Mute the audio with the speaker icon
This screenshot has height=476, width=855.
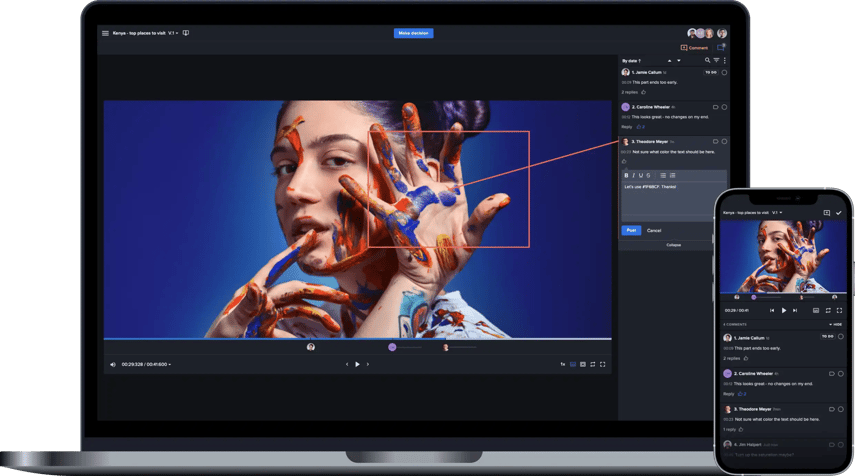(x=113, y=364)
